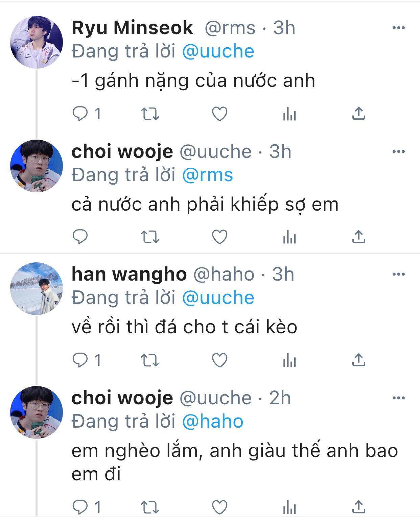Toggle like on choi wooje's 'khiếp sợ em' tweet

pyautogui.click(x=219, y=237)
